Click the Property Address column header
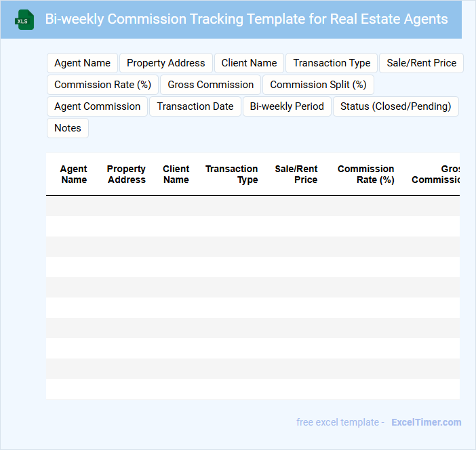The height and width of the screenshot is (450, 476). [x=126, y=174]
